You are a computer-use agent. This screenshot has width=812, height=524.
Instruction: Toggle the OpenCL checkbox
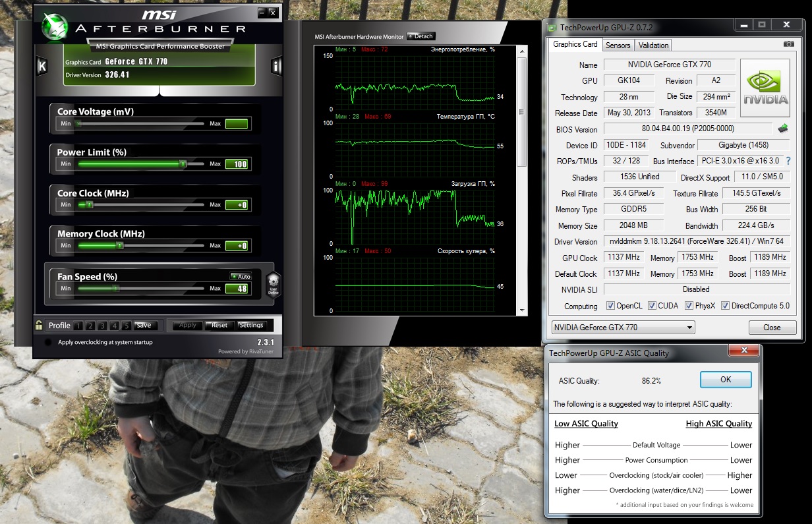610,306
